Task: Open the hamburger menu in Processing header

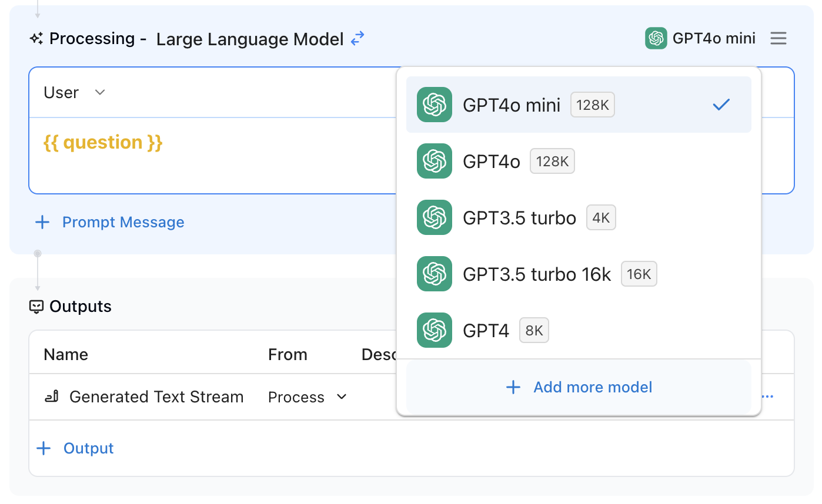Action: [778, 39]
